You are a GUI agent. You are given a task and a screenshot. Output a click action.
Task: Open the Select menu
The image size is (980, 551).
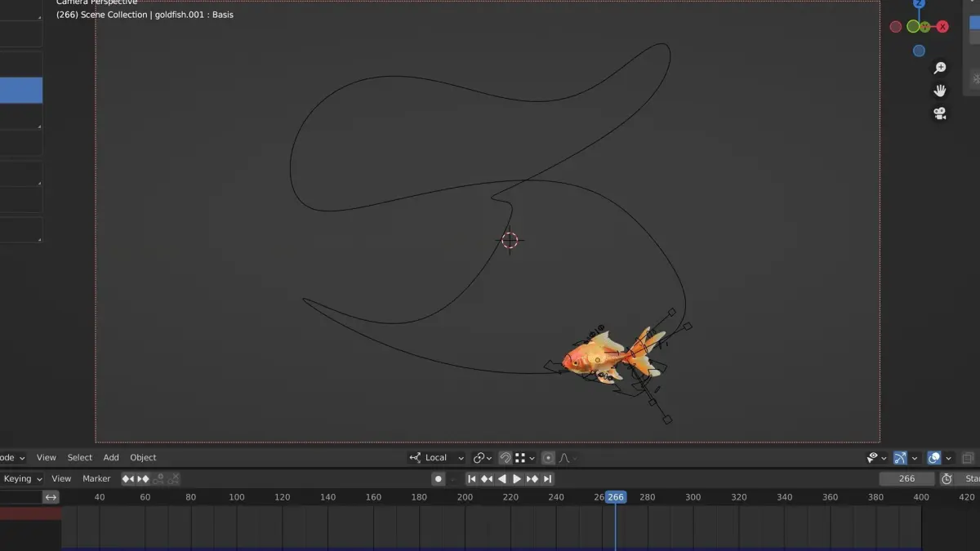(80, 458)
